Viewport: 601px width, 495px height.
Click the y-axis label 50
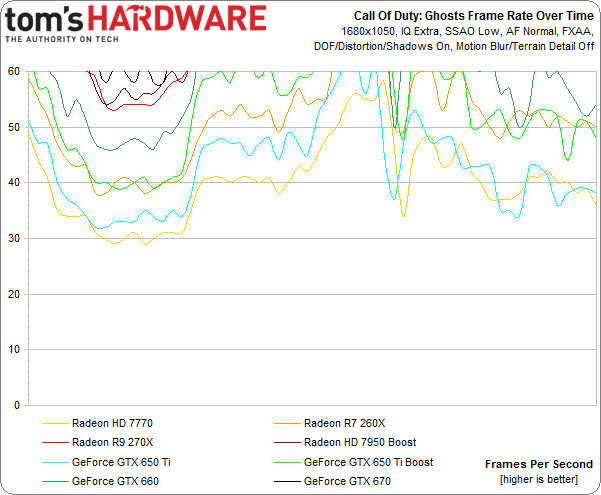pos(14,127)
